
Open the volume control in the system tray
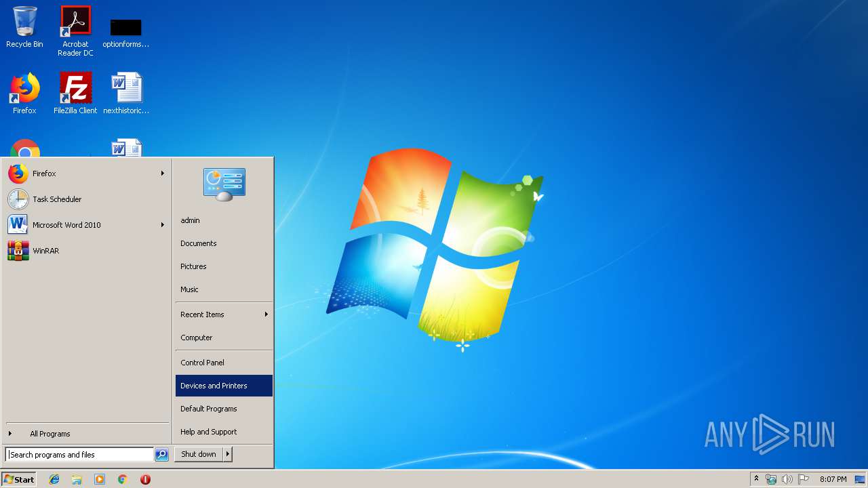point(787,479)
